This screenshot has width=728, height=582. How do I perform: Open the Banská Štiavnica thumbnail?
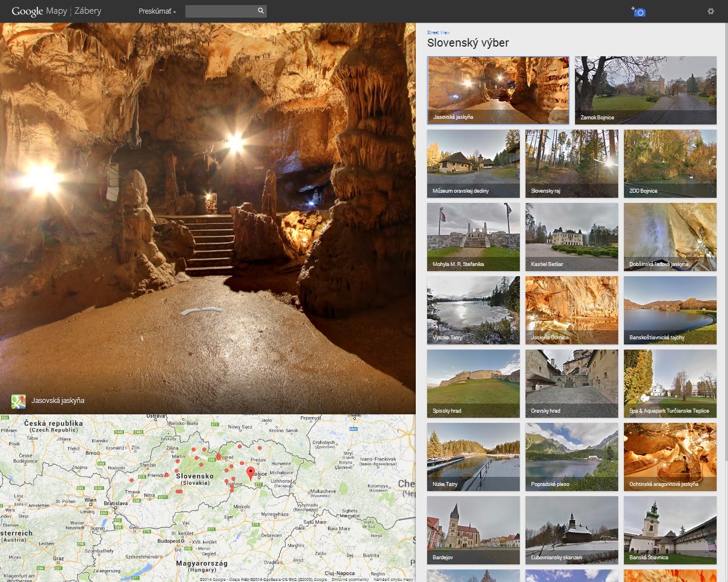click(x=670, y=530)
